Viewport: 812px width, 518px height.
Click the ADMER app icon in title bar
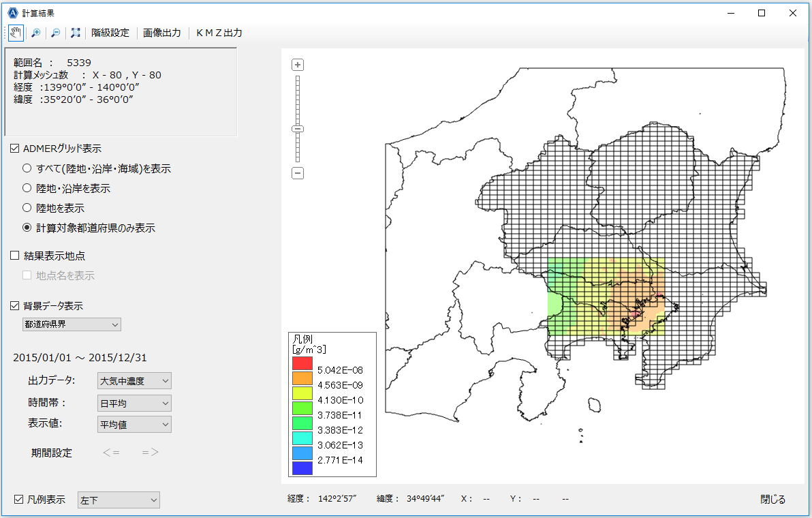13,13
